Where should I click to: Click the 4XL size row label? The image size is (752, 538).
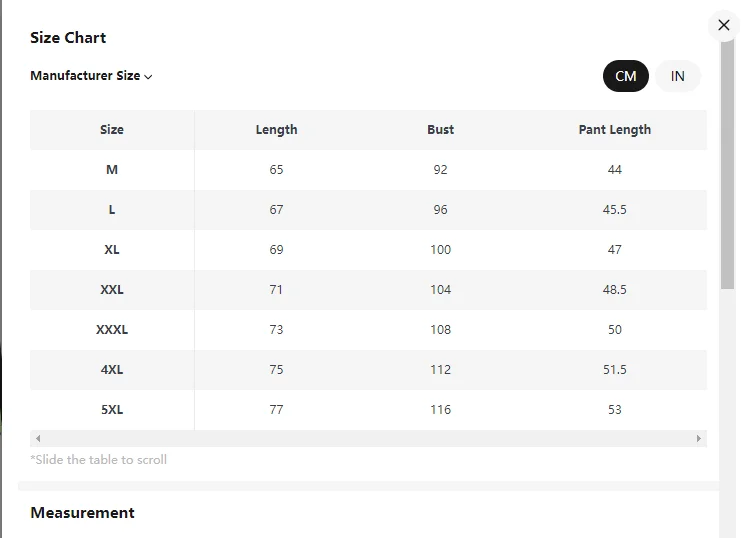112,370
